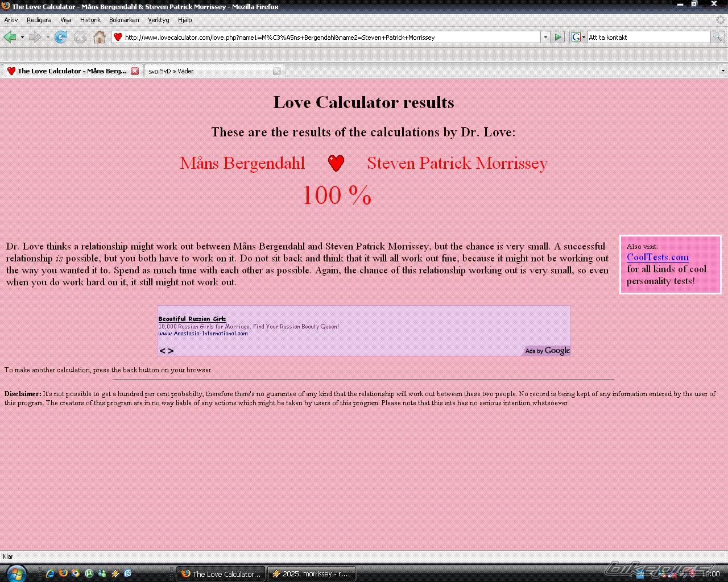Open Windows Messenger from quick launch

click(x=102, y=573)
